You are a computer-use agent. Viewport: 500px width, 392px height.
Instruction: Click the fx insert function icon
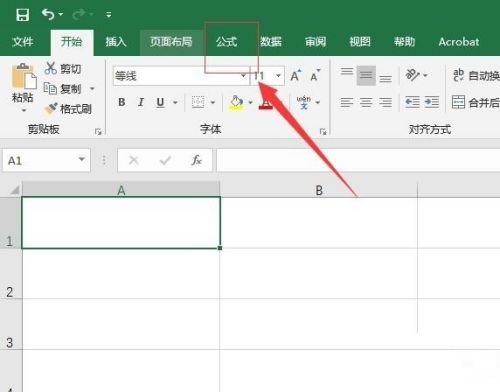point(197,160)
